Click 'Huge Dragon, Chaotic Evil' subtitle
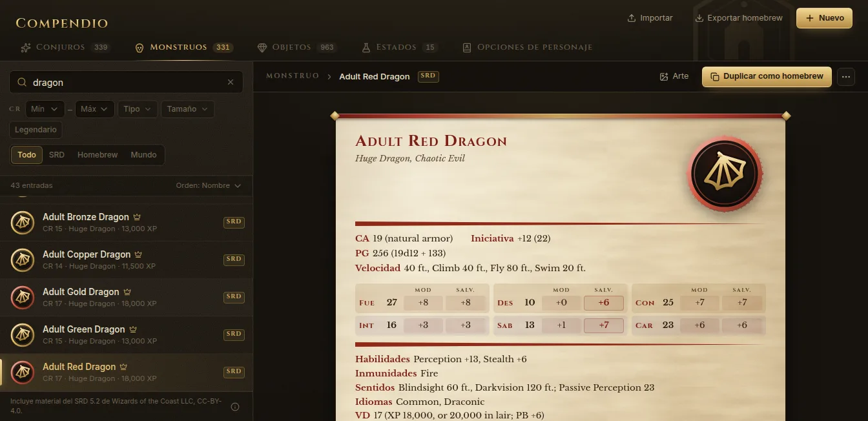 (409, 158)
